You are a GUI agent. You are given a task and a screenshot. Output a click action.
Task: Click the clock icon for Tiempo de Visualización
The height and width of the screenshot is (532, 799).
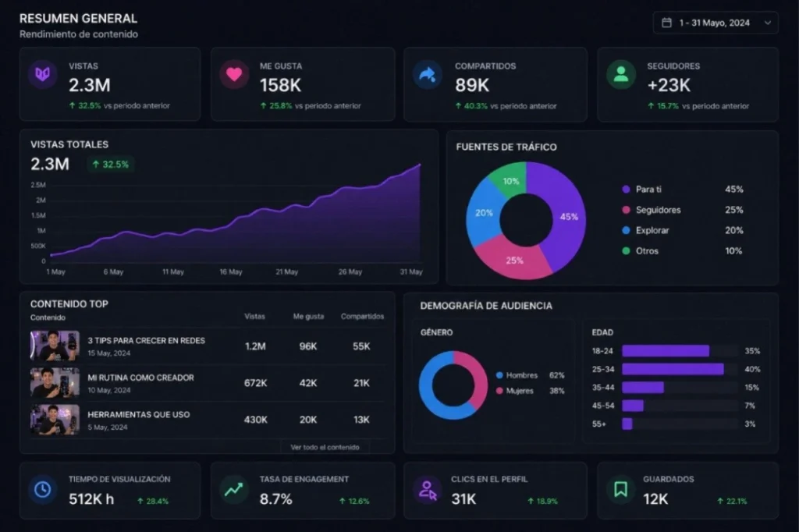click(x=42, y=489)
